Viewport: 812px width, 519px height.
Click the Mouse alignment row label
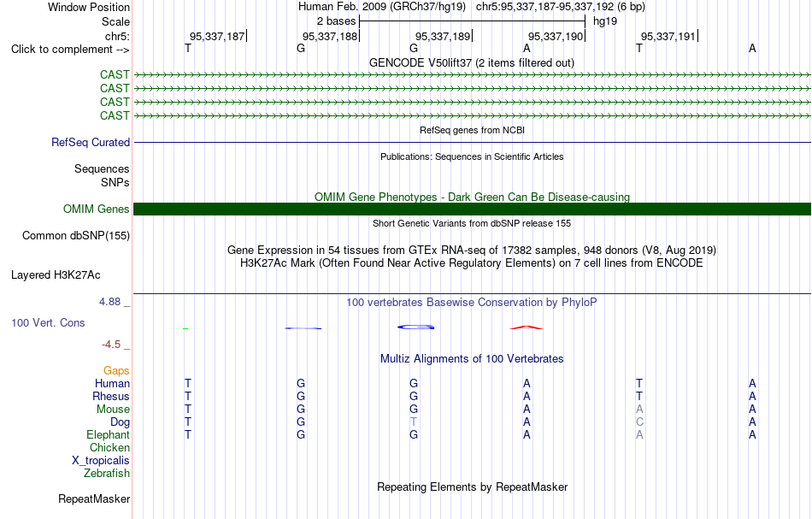click(x=113, y=410)
